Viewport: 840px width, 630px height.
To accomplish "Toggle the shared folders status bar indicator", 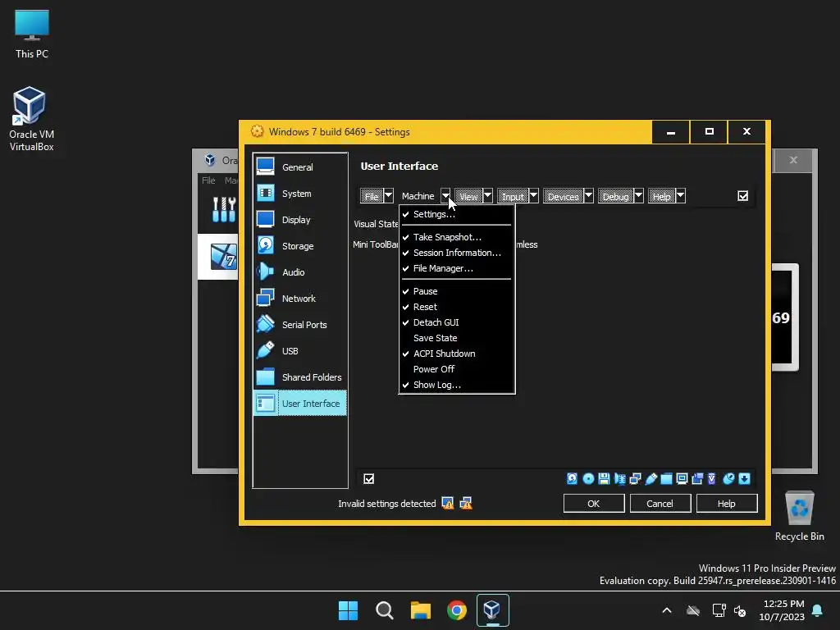I will coord(666,478).
